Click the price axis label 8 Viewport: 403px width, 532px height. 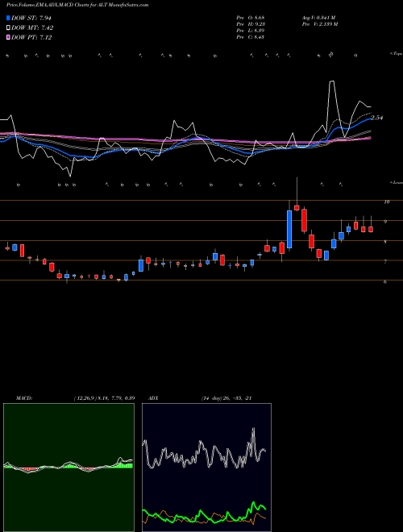click(x=385, y=242)
